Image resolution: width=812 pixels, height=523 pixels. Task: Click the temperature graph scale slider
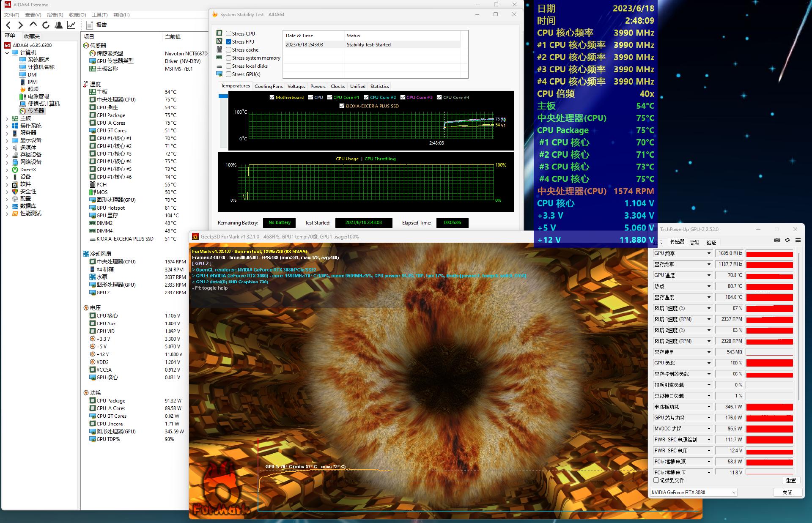(x=223, y=96)
